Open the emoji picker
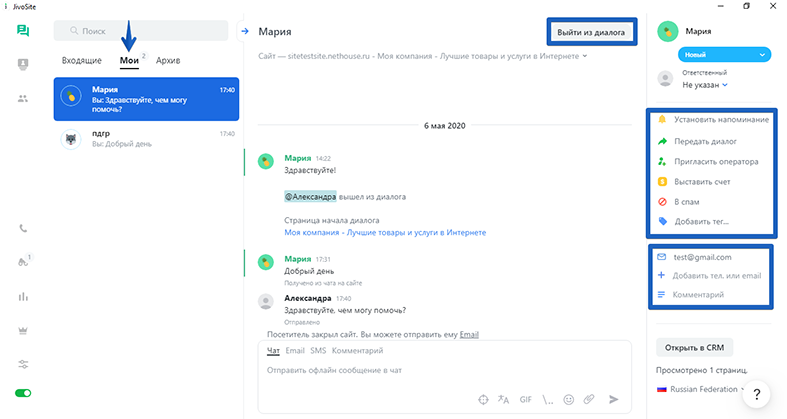The image size is (787, 419). [568, 399]
